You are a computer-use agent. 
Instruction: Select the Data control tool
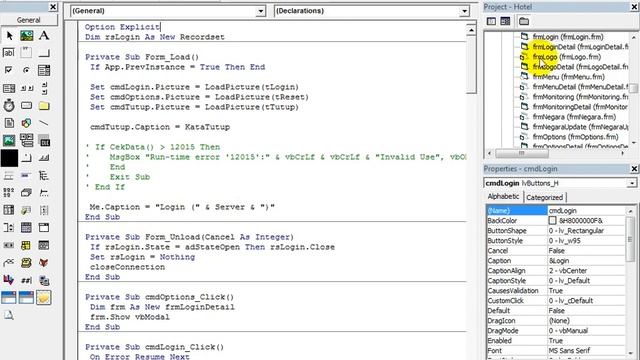27,140
